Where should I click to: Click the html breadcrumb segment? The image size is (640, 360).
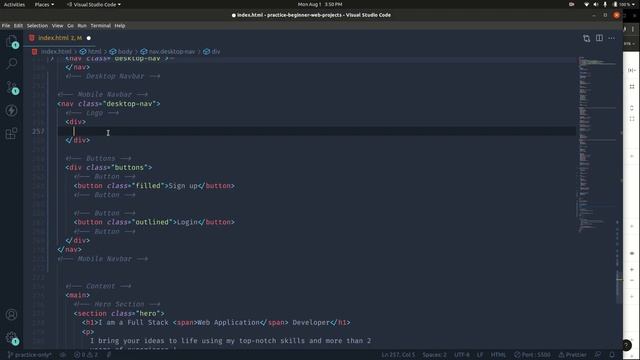pos(91,51)
